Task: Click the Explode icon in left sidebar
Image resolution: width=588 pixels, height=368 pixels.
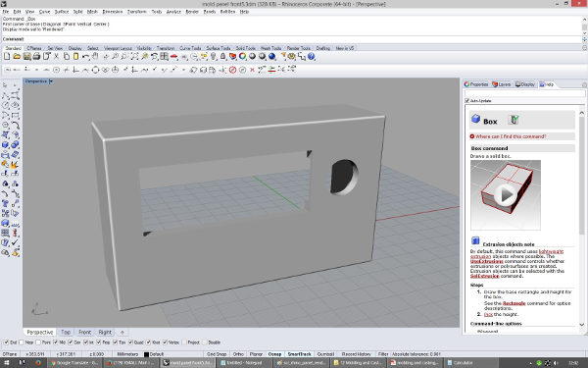Action: point(15,164)
